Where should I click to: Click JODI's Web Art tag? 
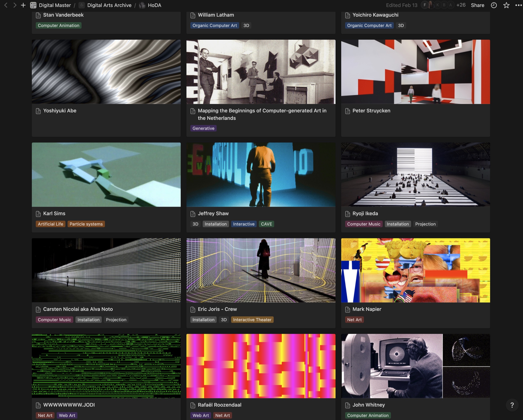click(67, 415)
